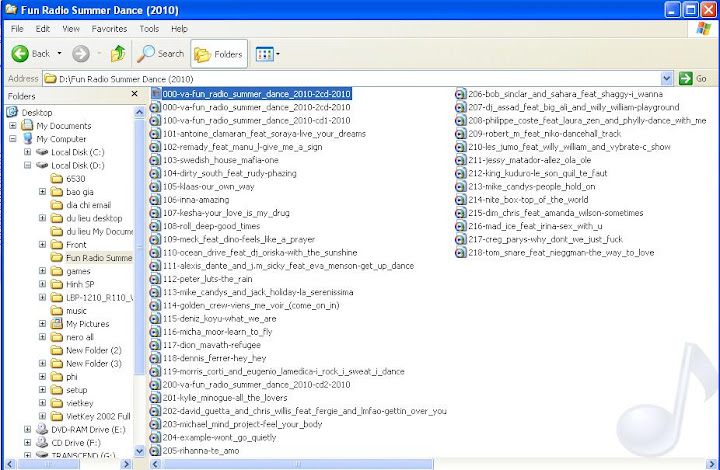
Task: Open the Views button menu
Action: [x=267, y=54]
